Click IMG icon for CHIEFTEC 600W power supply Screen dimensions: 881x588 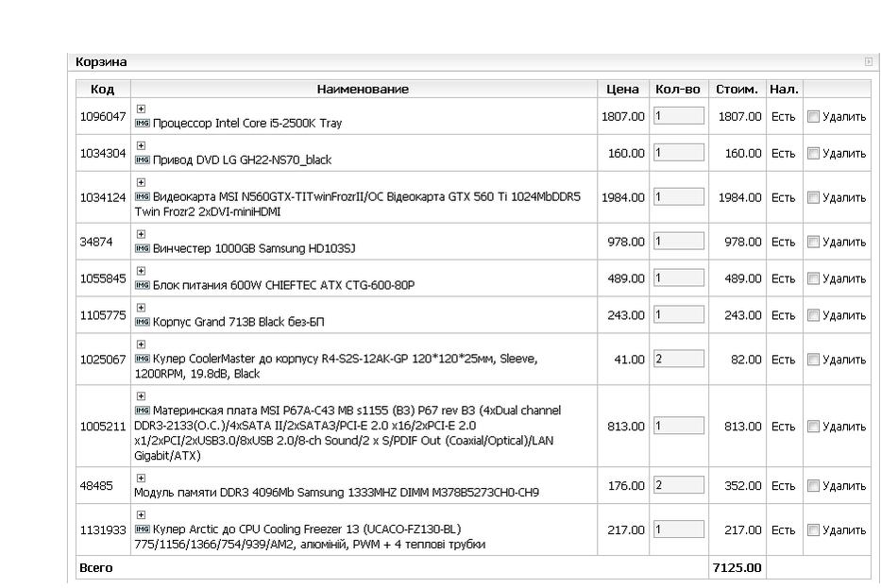point(143,285)
